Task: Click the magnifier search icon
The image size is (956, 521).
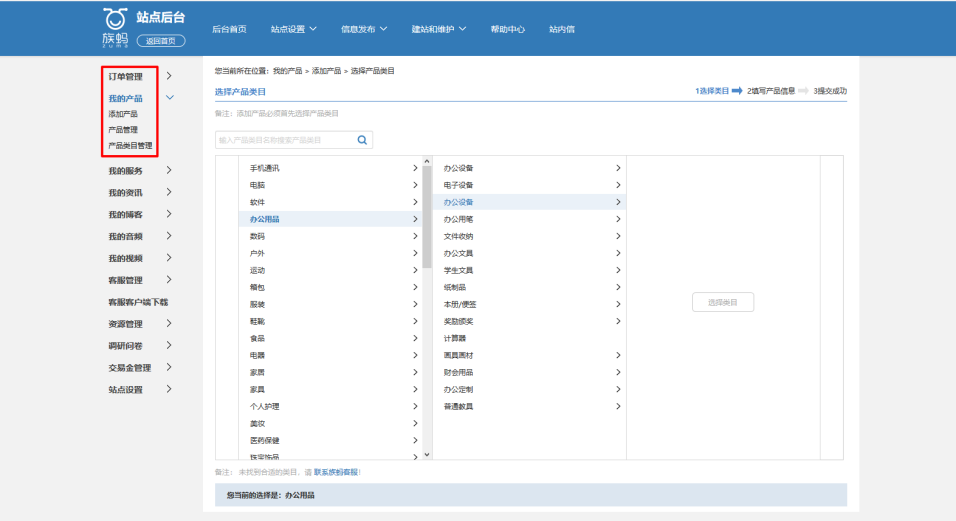Action: [x=362, y=140]
